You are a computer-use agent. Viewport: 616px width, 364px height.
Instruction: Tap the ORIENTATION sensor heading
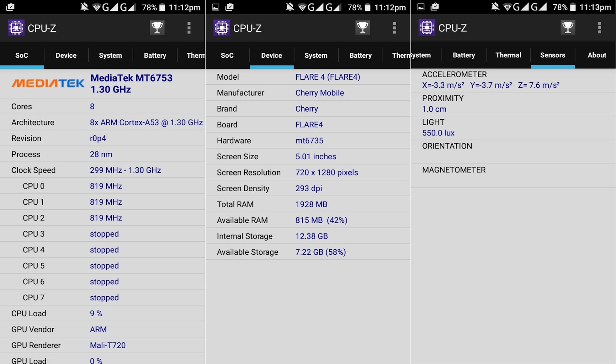(447, 146)
